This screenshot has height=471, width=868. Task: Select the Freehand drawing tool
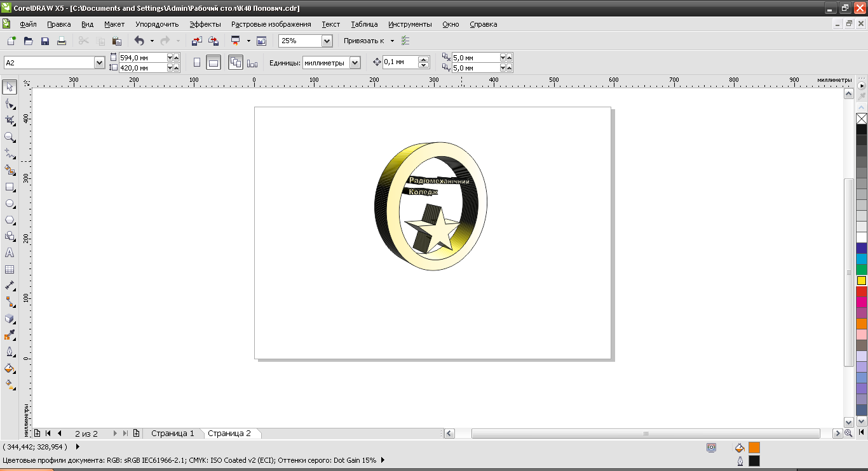[x=10, y=153]
